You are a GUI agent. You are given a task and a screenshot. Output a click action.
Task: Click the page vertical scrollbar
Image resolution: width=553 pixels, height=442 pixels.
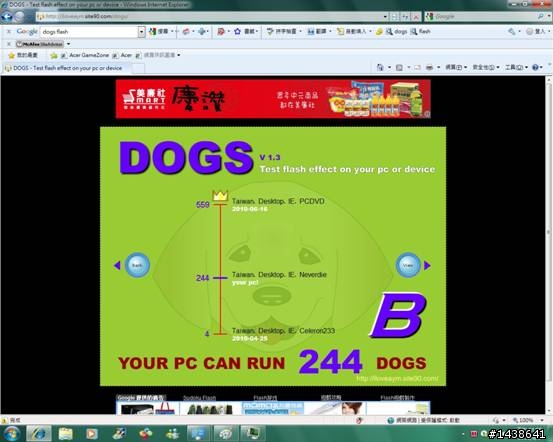click(549, 244)
